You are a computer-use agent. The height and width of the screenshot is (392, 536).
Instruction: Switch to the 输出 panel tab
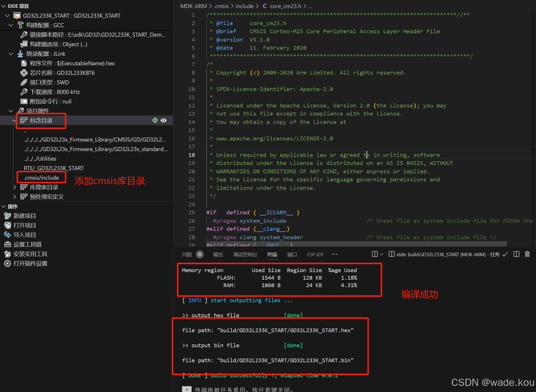click(x=218, y=254)
